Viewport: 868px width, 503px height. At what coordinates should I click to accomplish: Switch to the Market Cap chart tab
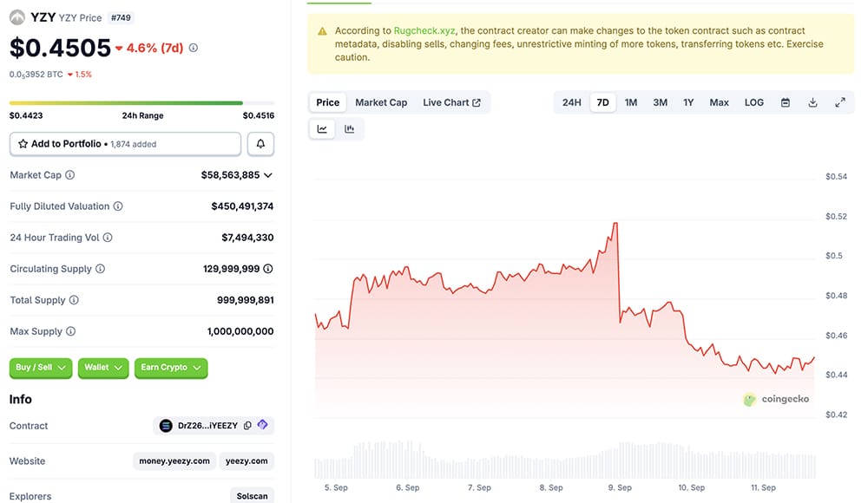(x=381, y=102)
